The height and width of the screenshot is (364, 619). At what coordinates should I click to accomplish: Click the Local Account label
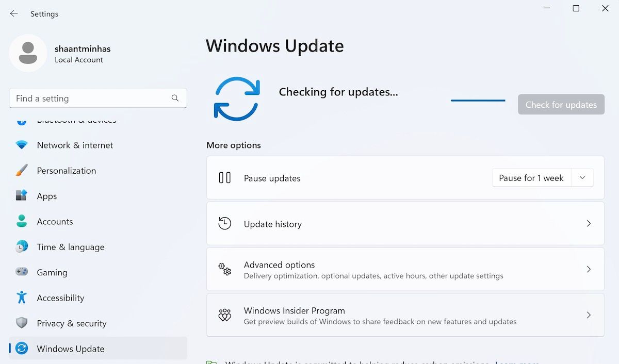[79, 60]
